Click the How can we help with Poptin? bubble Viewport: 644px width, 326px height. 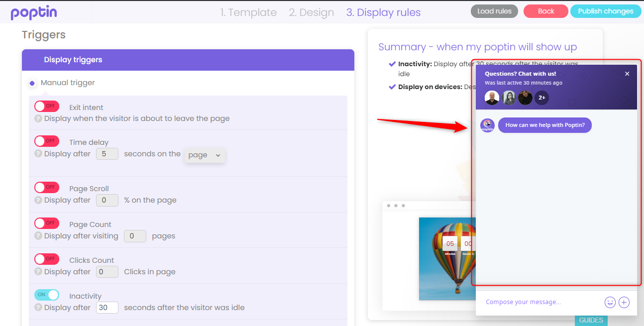[545, 125]
